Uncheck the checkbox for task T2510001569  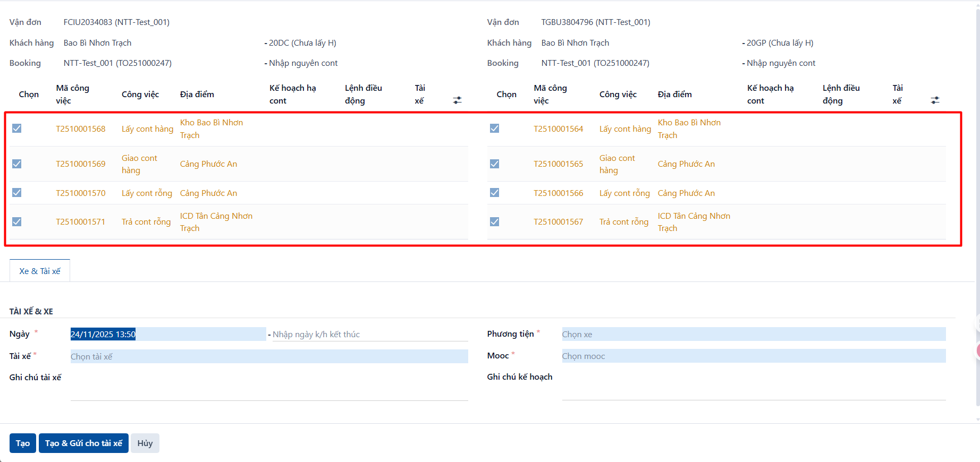click(x=17, y=164)
